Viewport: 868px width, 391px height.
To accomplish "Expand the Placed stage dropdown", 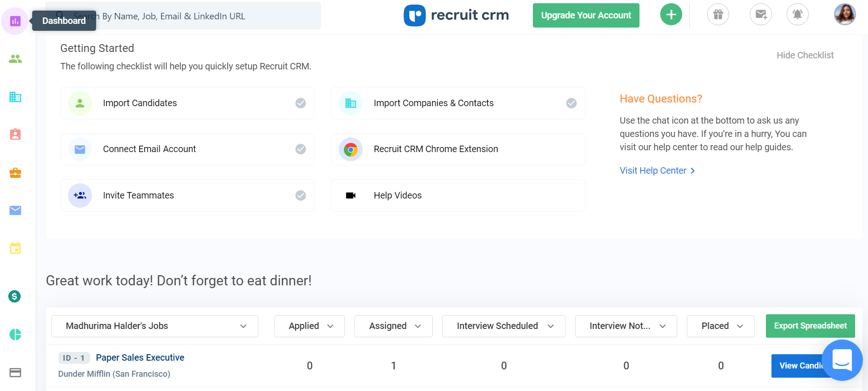I will (721, 326).
